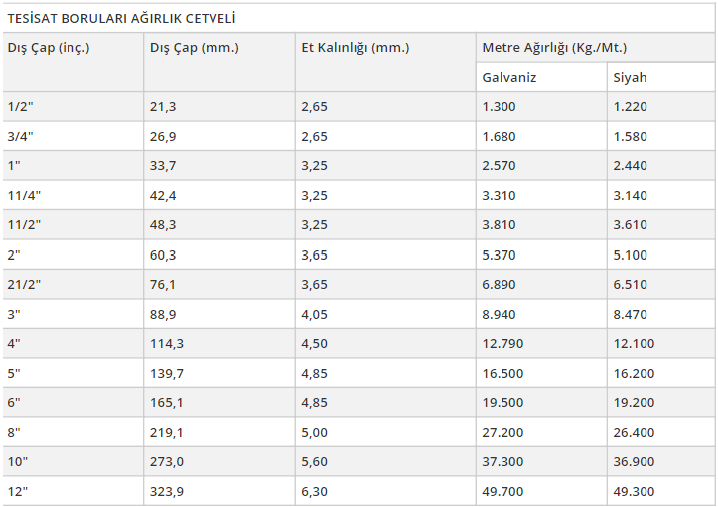Screen dimensions: 718x507
Task: Click the TESİSAT BORULARI AĞIRLIK CETVELİ title
Action: point(121,19)
